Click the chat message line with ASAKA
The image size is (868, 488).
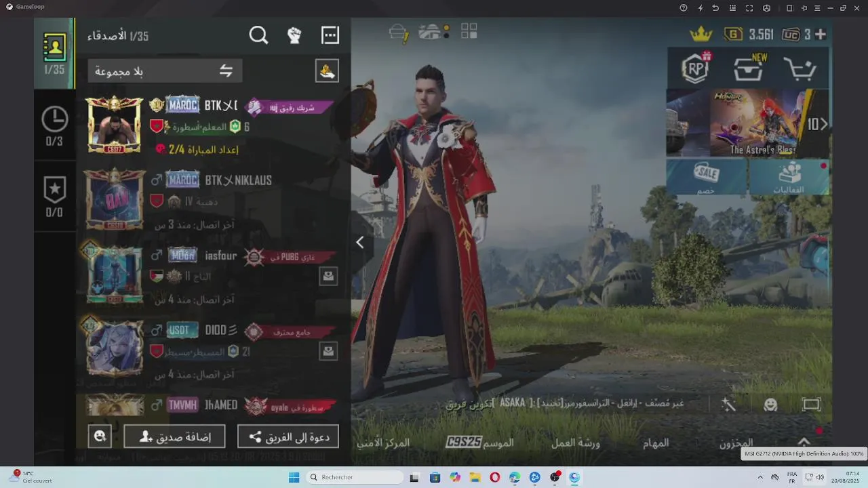tap(565, 403)
